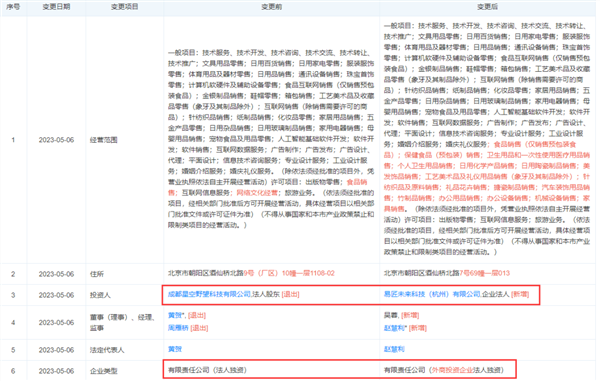The height and width of the screenshot is (381, 600).
Task: Click the 变更后 column header
Action: tap(487, 7)
